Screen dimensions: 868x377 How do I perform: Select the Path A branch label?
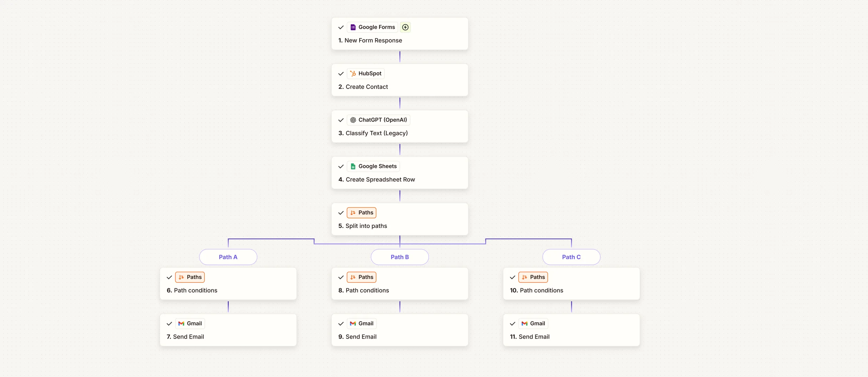click(228, 257)
